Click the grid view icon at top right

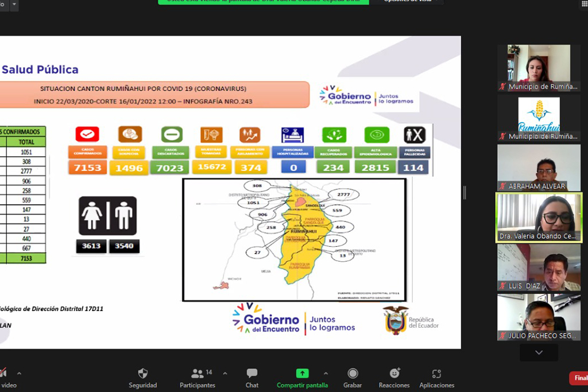tap(584, 3)
